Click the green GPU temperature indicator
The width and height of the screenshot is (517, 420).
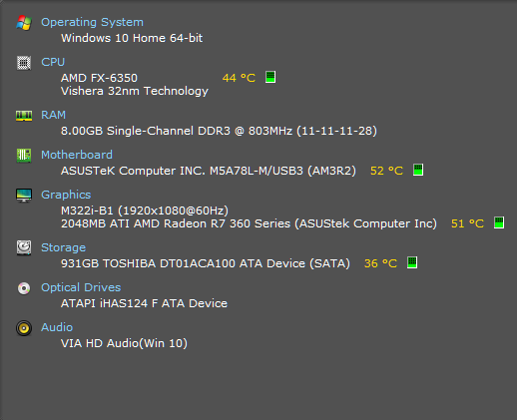(x=499, y=222)
